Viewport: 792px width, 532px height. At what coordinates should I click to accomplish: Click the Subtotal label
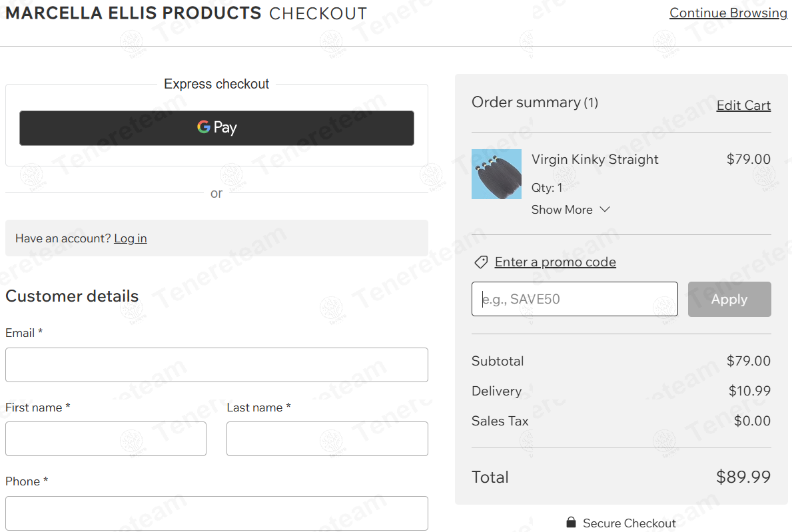[498, 362]
